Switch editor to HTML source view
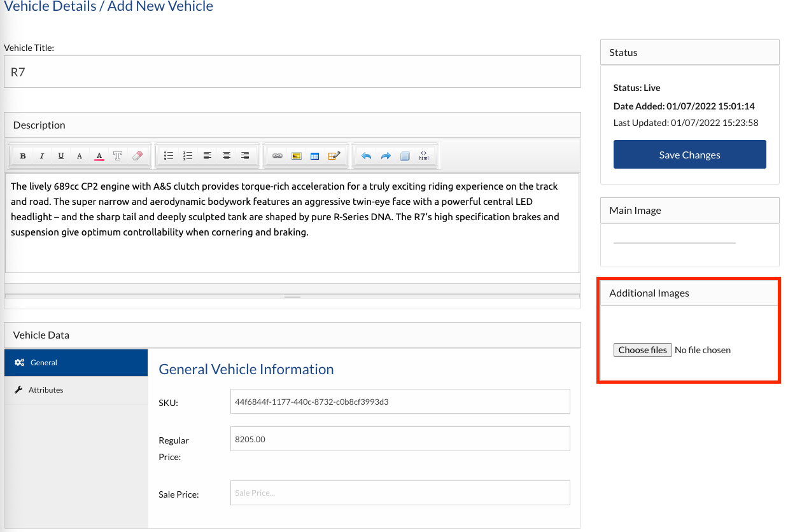The image size is (788, 532). 424,156
